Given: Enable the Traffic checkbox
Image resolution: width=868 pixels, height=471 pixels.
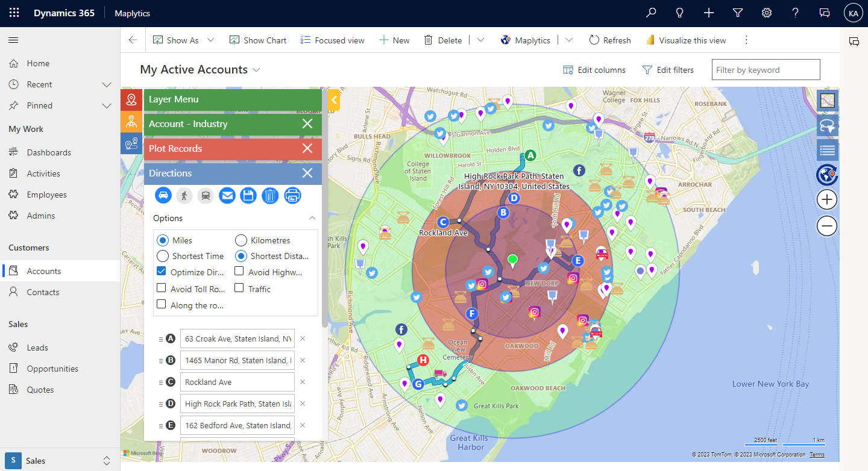Looking at the screenshot, I should click(x=239, y=288).
